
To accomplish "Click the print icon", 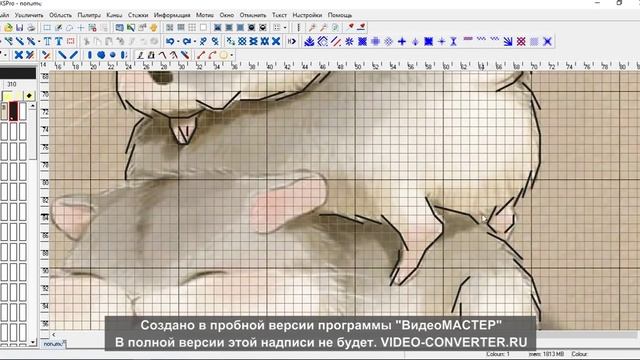I will point(31,28).
